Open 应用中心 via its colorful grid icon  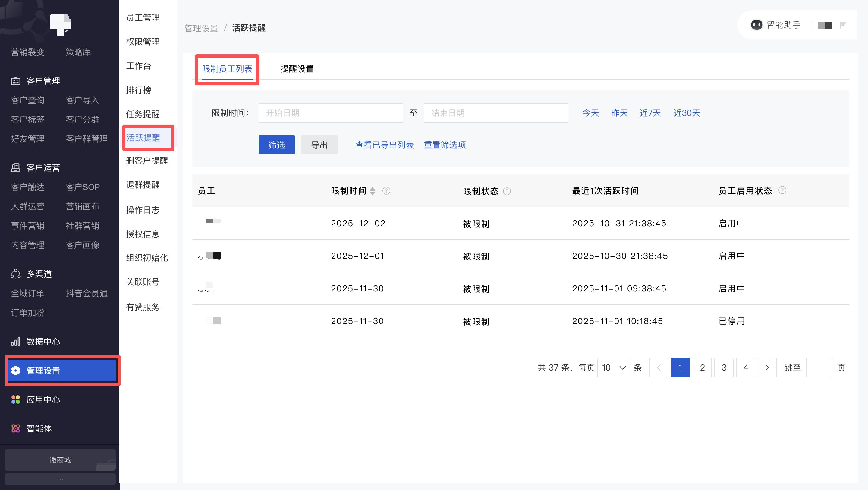pos(15,399)
